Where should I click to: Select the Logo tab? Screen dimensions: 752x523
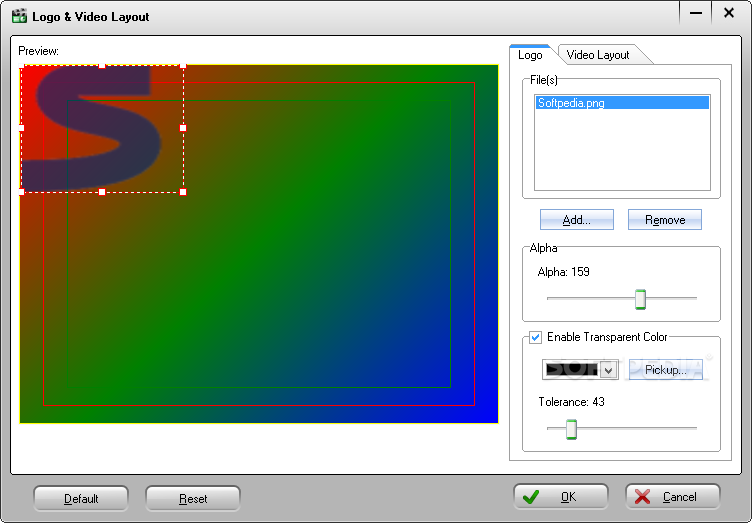tap(530, 55)
